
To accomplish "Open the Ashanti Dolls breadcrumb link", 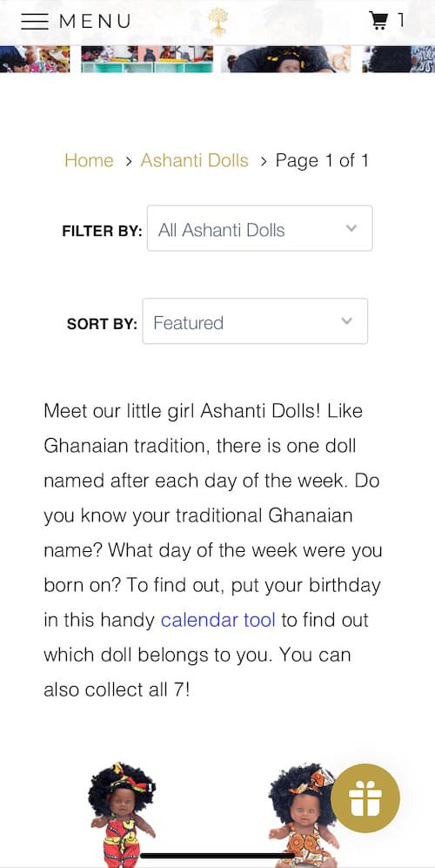I will pyautogui.click(x=194, y=160).
